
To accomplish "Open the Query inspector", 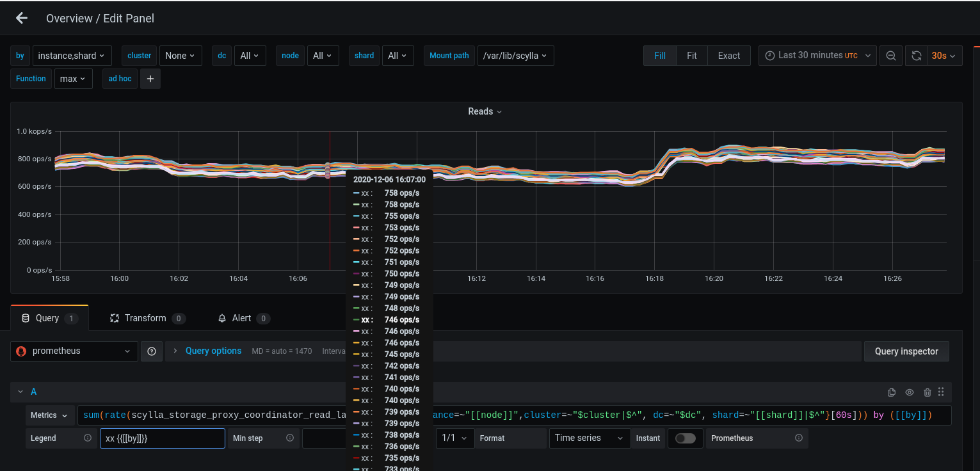I will pos(906,351).
